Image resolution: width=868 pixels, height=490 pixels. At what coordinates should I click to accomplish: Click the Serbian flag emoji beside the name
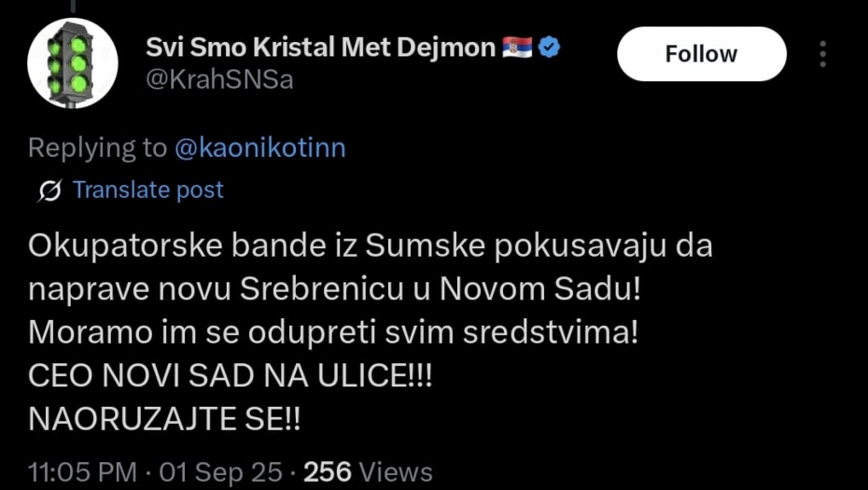pyautogui.click(x=516, y=48)
